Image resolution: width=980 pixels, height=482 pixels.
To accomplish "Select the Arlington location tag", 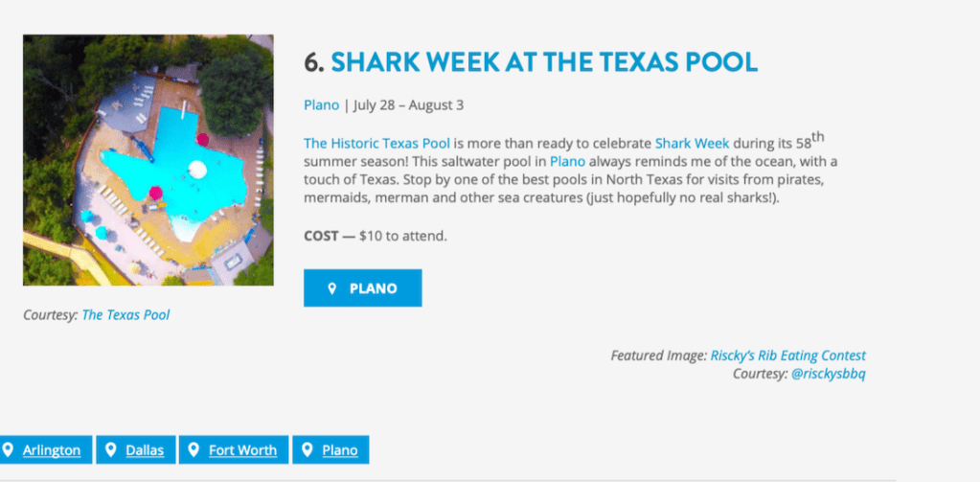I will [x=52, y=450].
